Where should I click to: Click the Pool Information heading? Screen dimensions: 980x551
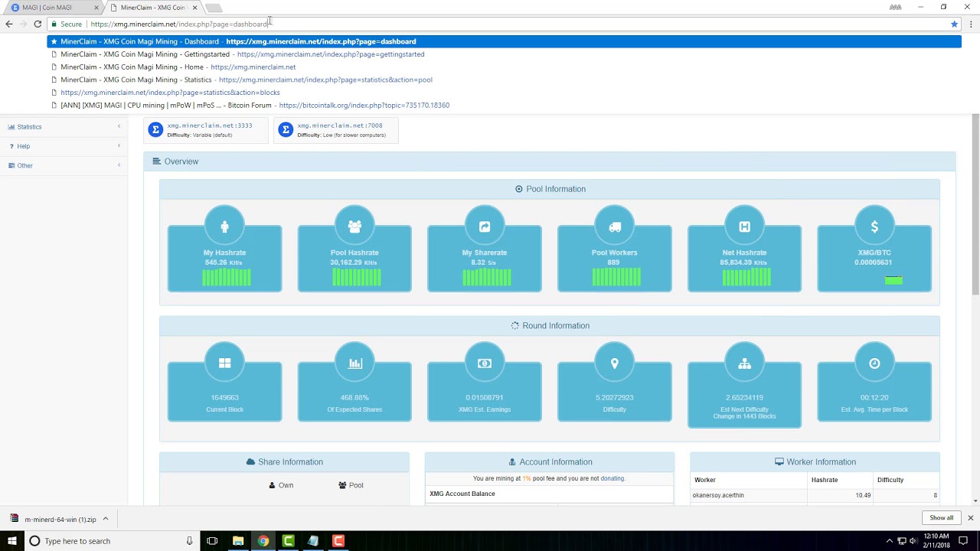click(550, 189)
